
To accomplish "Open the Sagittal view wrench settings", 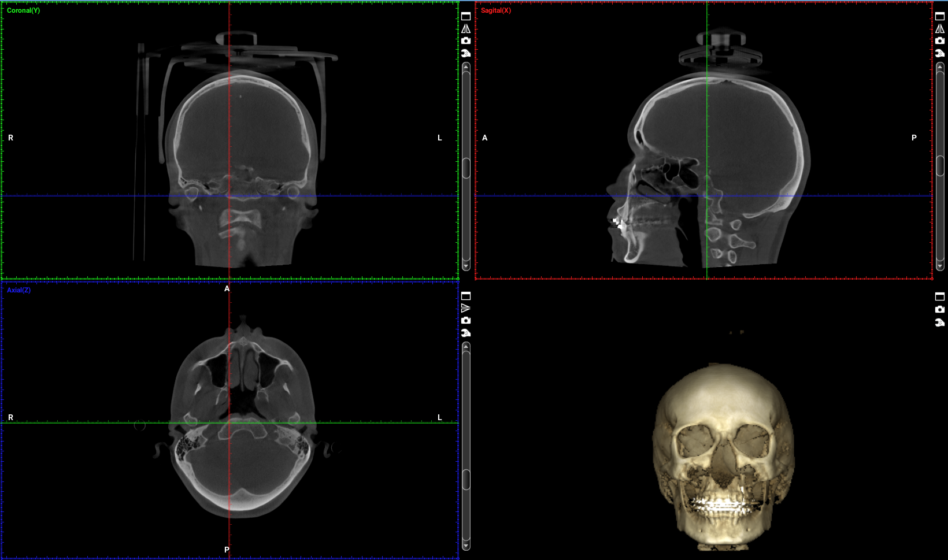I will pyautogui.click(x=940, y=53).
